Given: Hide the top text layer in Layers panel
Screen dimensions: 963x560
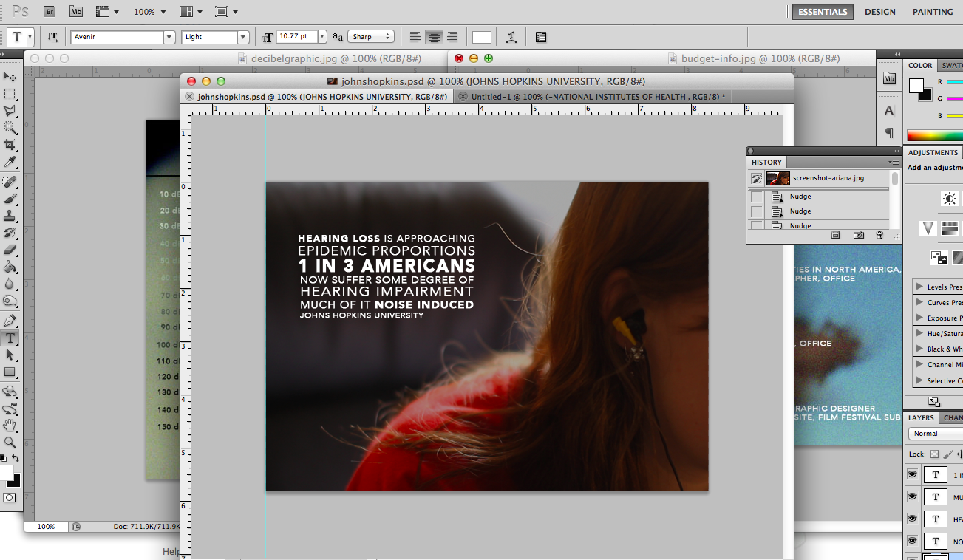Looking at the screenshot, I should tap(912, 474).
